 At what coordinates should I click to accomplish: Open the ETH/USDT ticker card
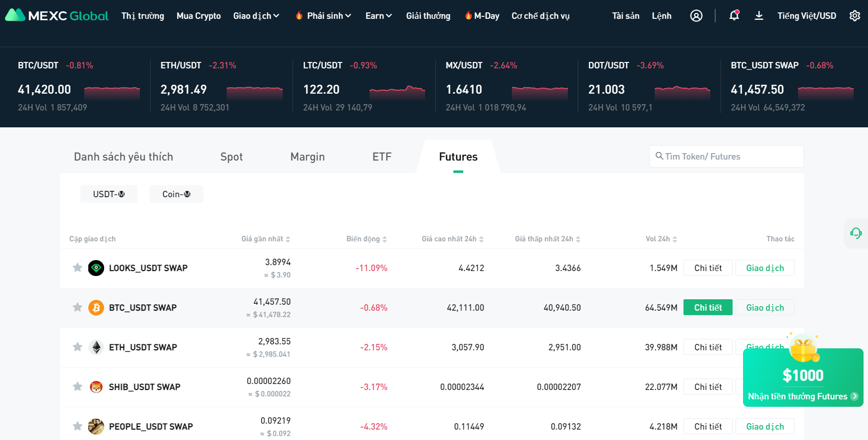pos(221,86)
